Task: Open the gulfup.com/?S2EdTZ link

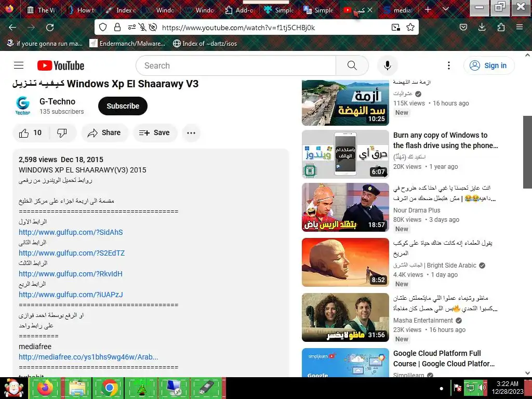Action: 72,253
